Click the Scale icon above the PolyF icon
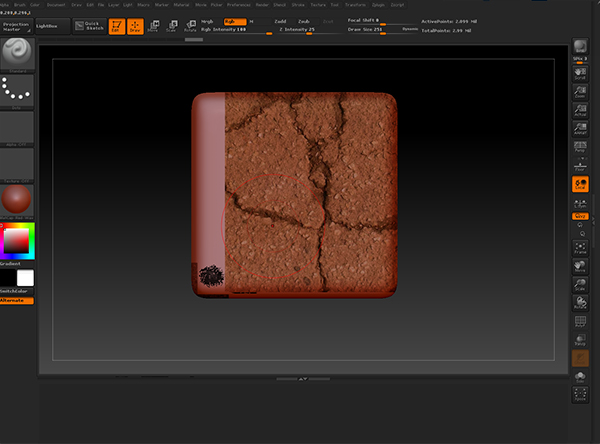Image resolution: width=600 pixels, height=444 pixels. pyautogui.click(x=580, y=285)
